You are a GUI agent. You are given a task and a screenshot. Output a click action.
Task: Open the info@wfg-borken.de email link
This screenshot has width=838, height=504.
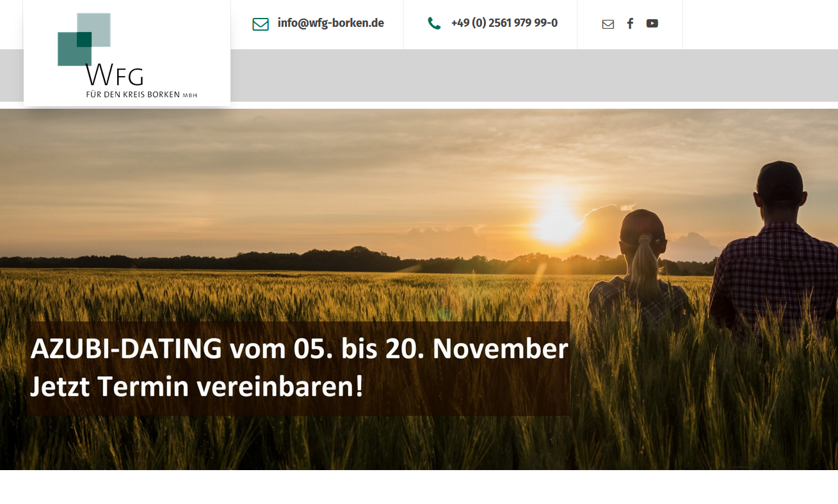330,23
